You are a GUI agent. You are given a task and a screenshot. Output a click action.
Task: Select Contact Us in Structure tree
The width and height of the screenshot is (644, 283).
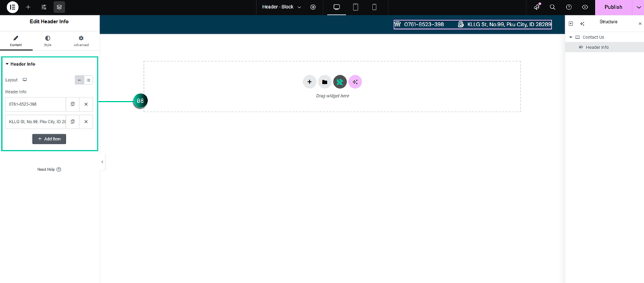(593, 38)
